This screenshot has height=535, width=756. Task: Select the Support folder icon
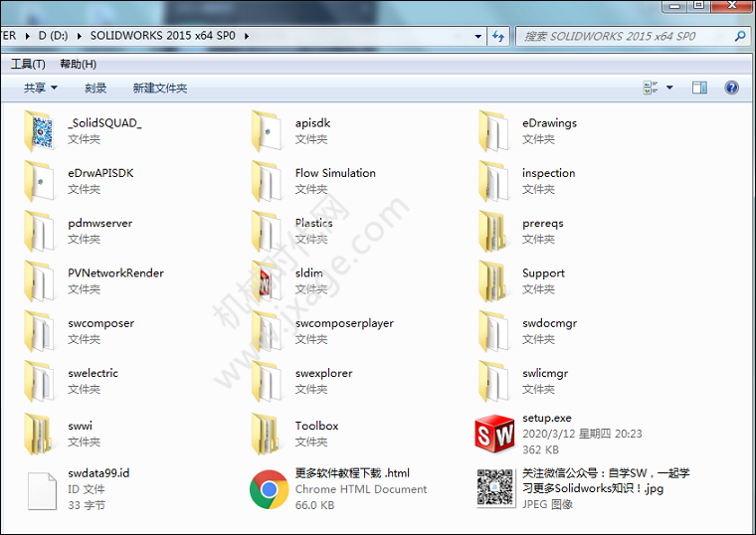(493, 281)
